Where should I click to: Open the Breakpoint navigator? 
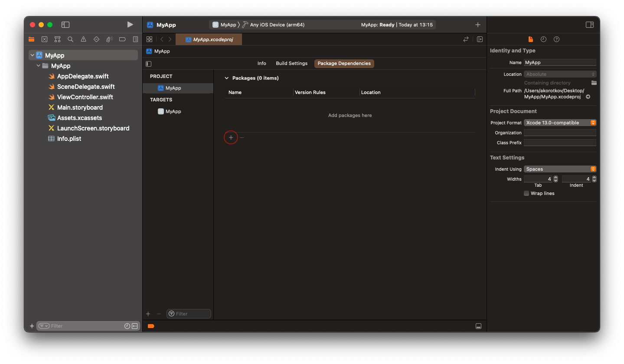coord(122,39)
